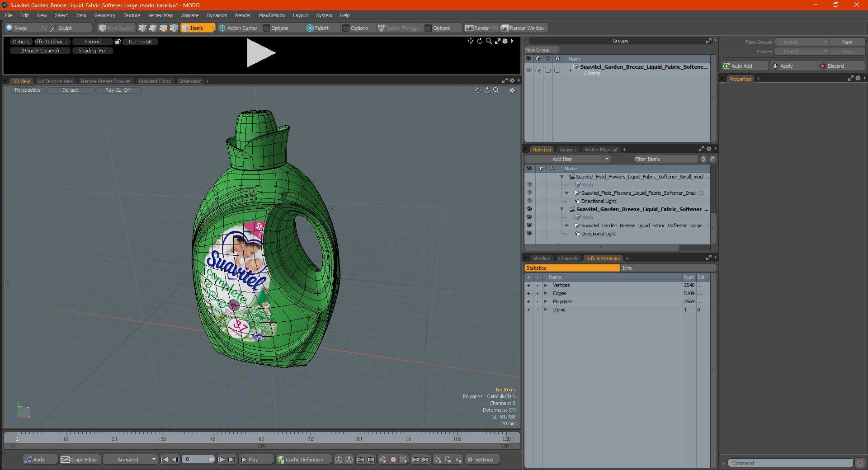
Task: Open Animated keying mode dropdown
Action: pos(130,460)
